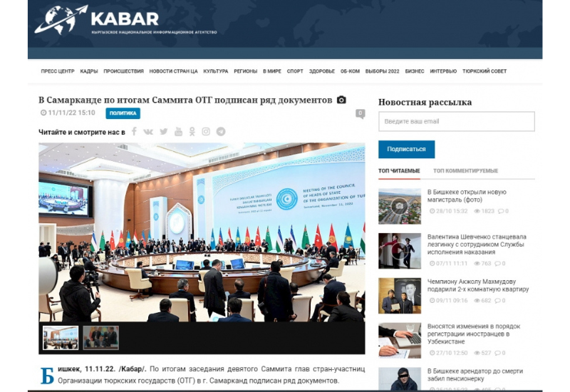Switch to the ТОП КОММЕНТИРУЕМЫЕ tab
The image size is (570, 392).
pos(465,171)
